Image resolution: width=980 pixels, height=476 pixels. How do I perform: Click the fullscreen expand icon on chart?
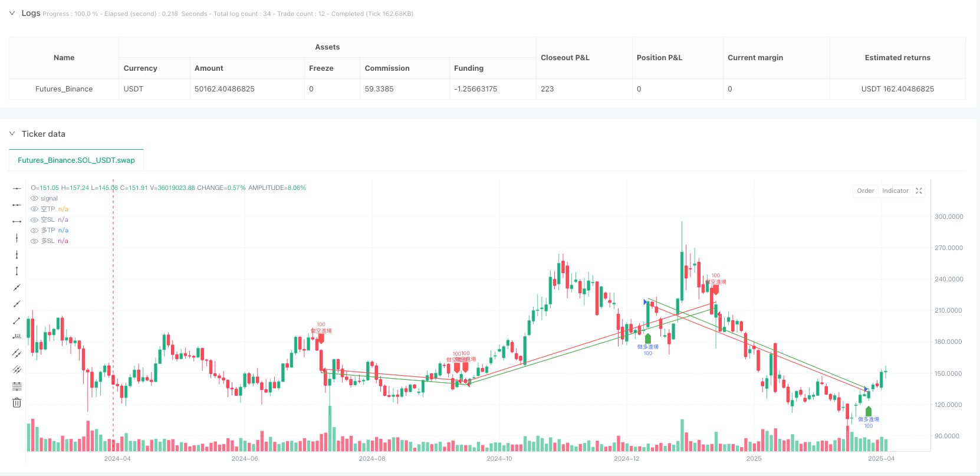(x=919, y=191)
